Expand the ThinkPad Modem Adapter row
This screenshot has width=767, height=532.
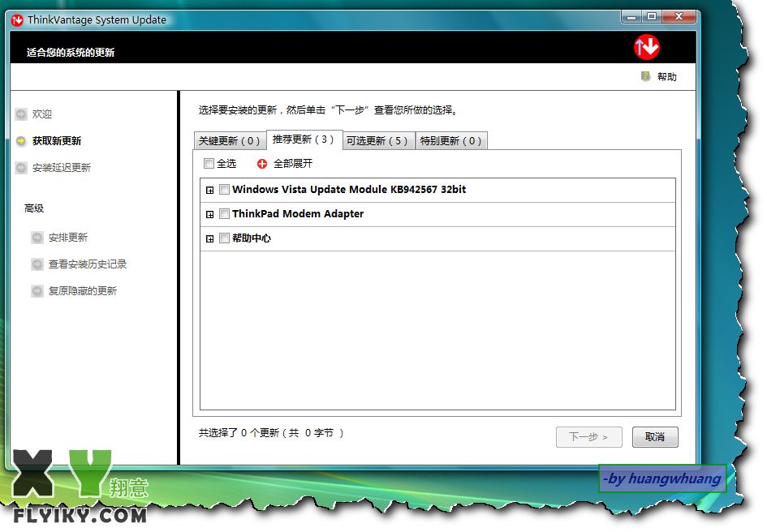coord(210,215)
